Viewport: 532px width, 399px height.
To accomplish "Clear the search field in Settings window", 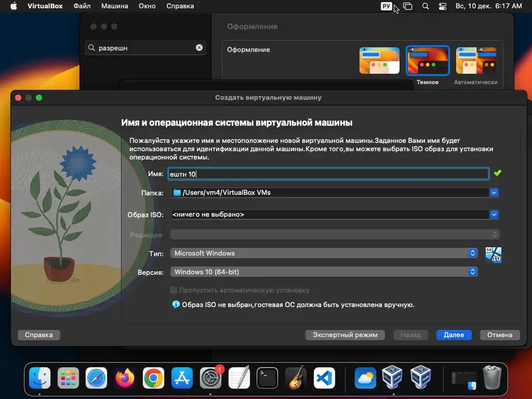I will coord(199,48).
